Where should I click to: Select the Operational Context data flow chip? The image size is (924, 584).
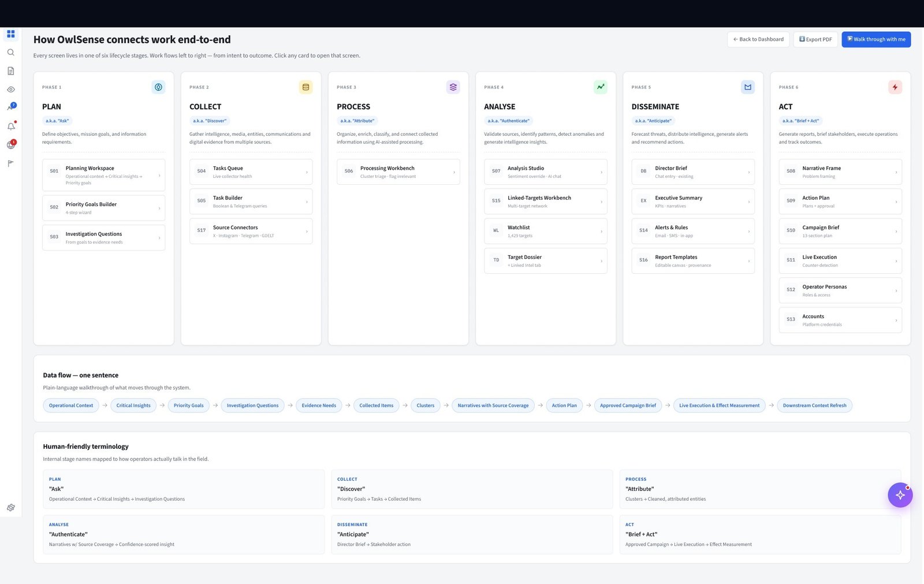pyautogui.click(x=71, y=406)
